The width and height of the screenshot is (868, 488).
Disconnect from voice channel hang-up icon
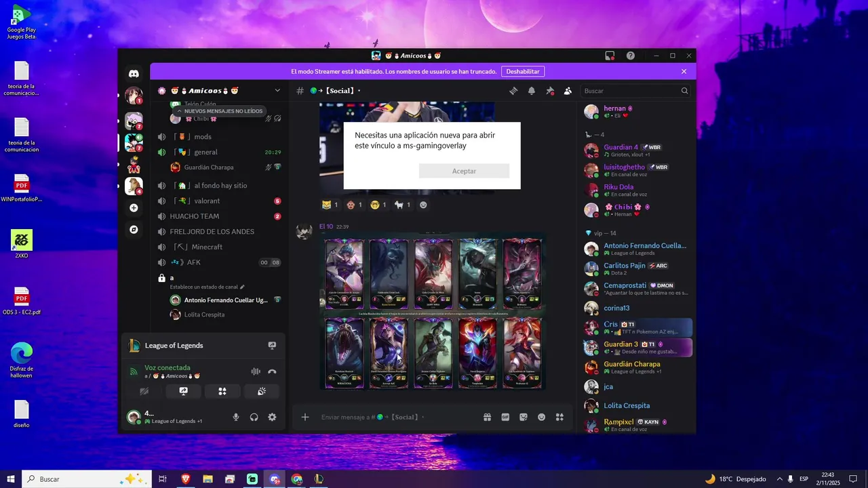click(272, 371)
